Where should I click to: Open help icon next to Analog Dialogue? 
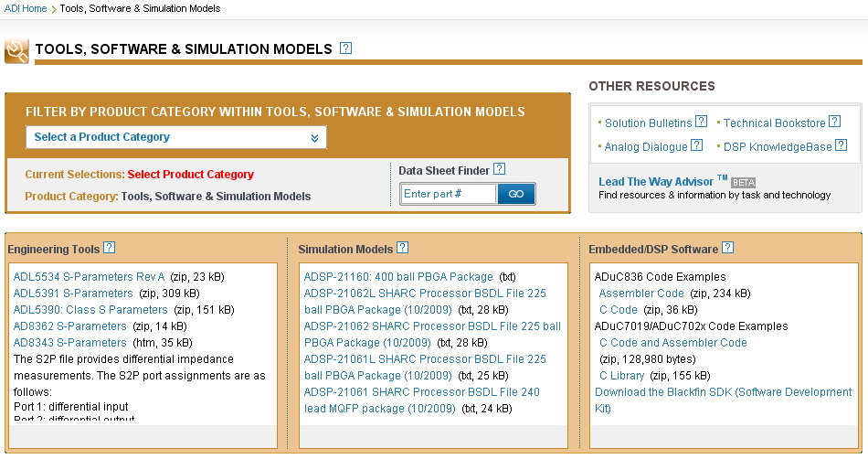point(697,145)
